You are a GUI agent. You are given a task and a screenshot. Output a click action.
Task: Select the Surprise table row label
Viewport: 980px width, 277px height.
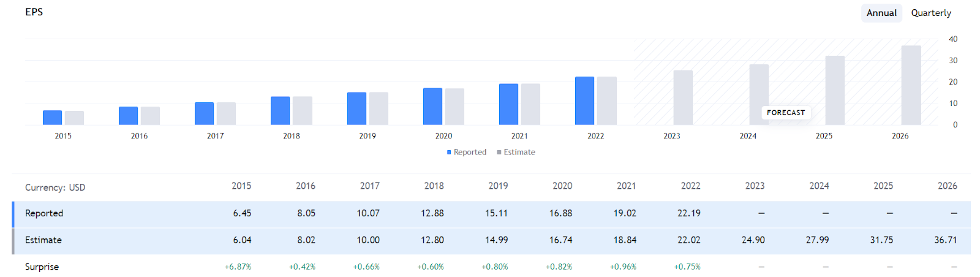[42, 267]
